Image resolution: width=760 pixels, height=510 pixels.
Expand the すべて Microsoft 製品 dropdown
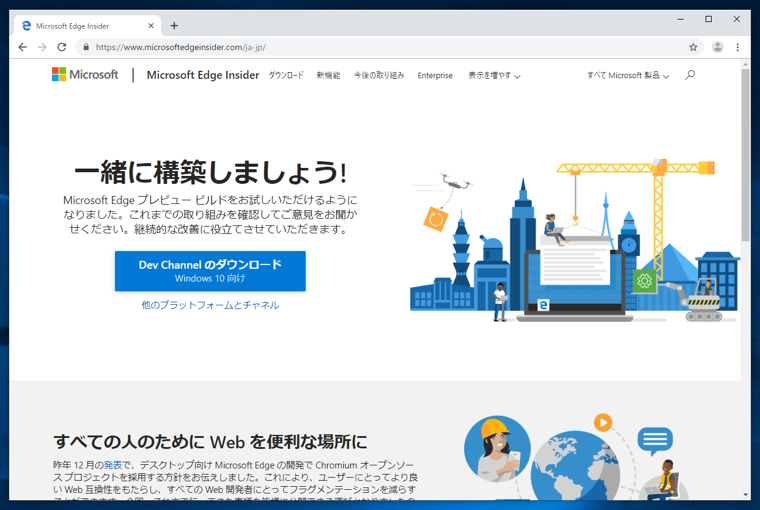628,75
